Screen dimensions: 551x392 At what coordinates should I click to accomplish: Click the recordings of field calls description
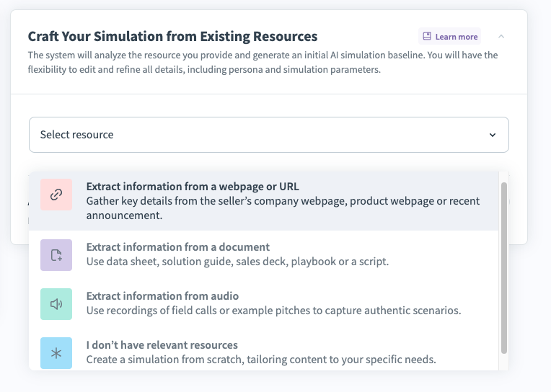[x=273, y=311]
